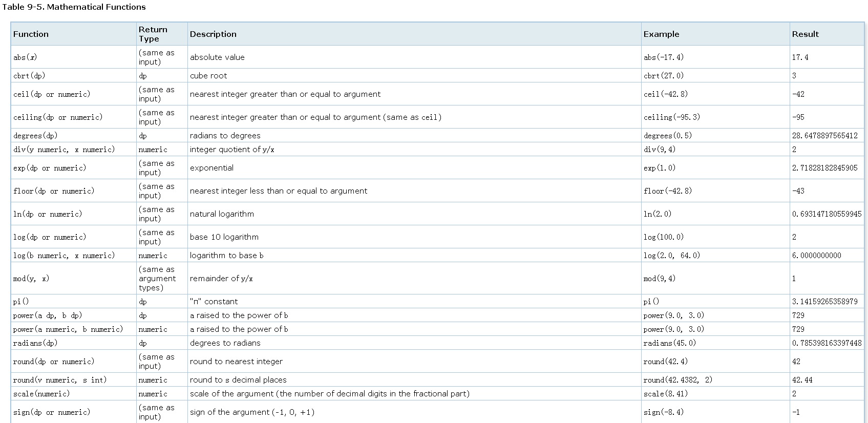
Task: Click the Example column header
Action: (x=661, y=34)
